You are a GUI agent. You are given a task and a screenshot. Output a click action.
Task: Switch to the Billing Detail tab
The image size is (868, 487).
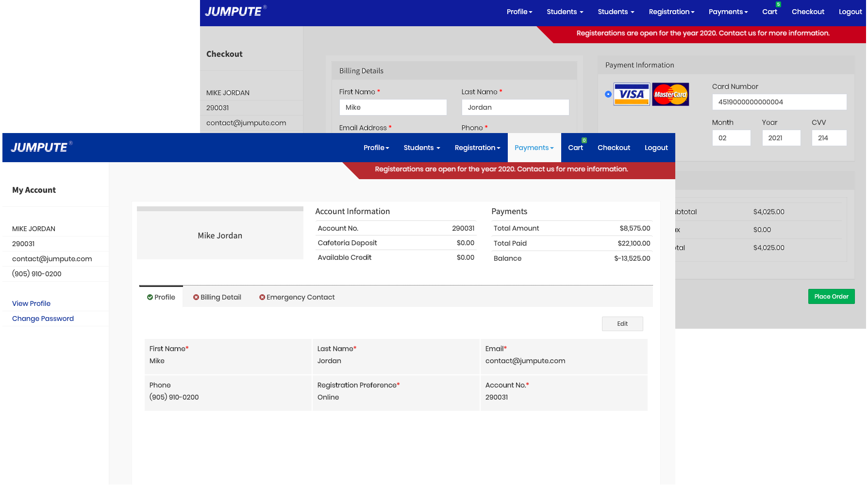click(x=217, y=297)
